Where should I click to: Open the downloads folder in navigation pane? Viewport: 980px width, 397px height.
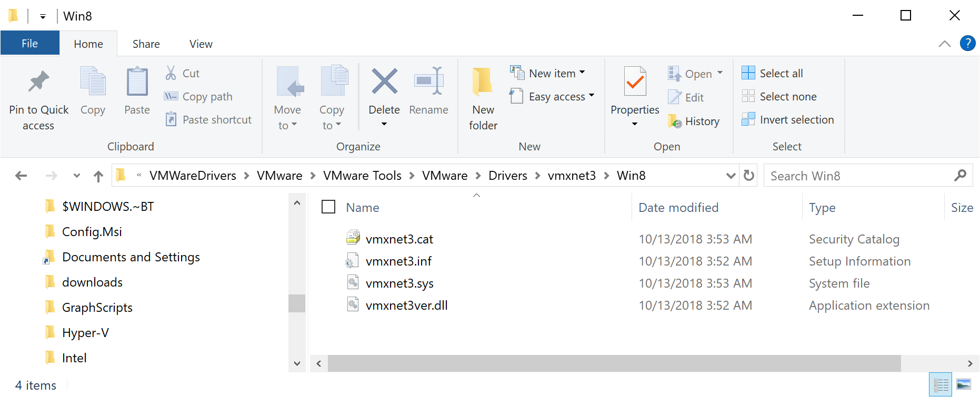(x=92, y=282)
